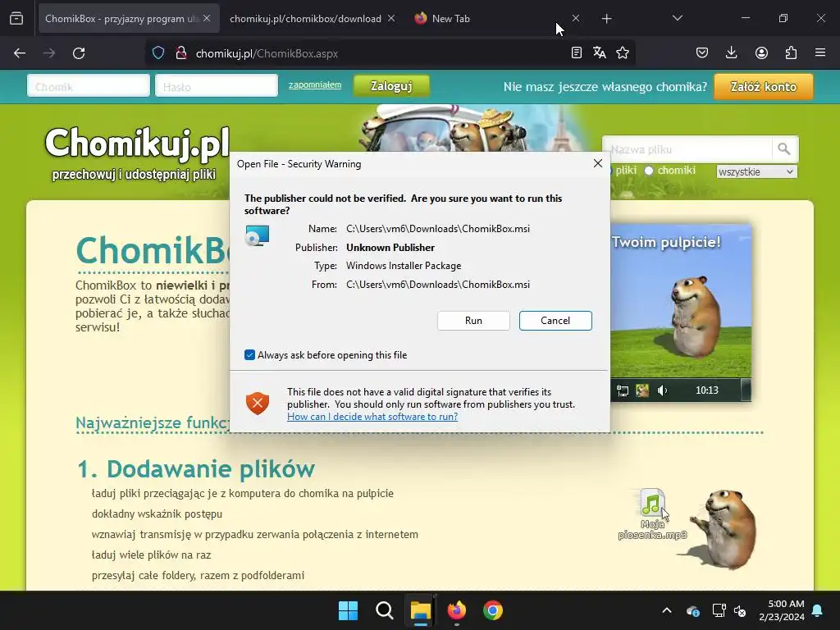Click the 1. Dodawanie plików heading
Image resolution: width=840 pixels, height=630 pixels.
[195, 468]
